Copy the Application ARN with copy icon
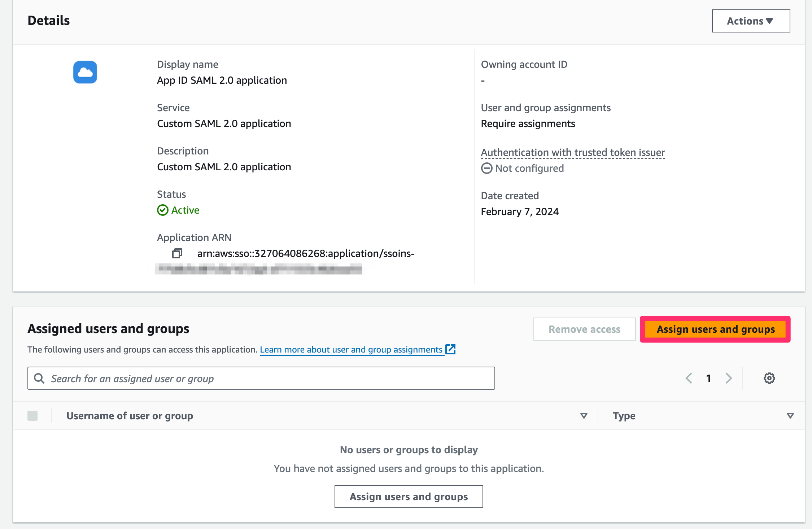This screenshot has height=529, width=812. [177, 253]
